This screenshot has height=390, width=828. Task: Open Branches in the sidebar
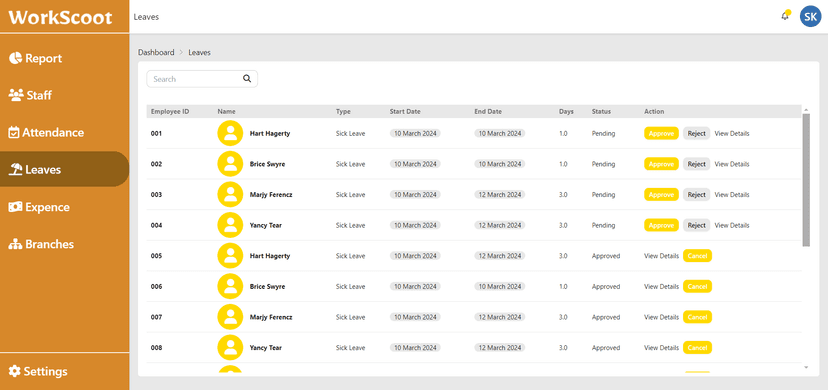click(x=64, y=244)
